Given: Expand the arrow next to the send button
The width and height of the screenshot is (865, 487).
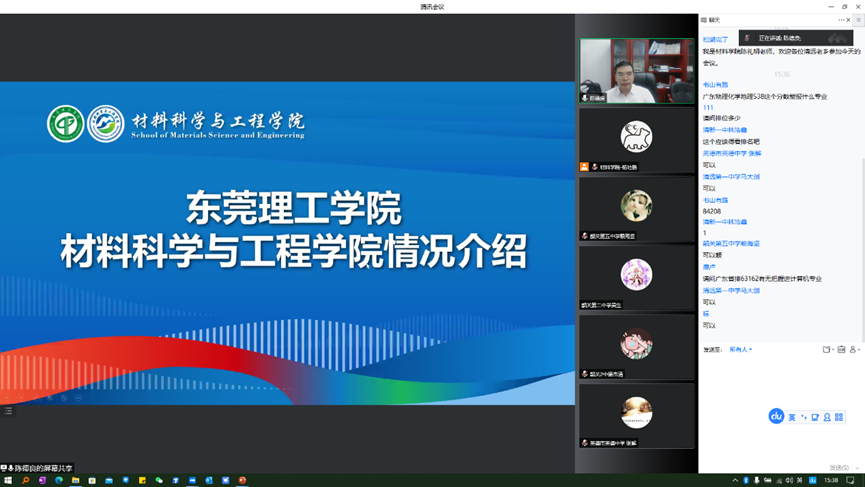Looking at the screenshot, I should 858,468.
